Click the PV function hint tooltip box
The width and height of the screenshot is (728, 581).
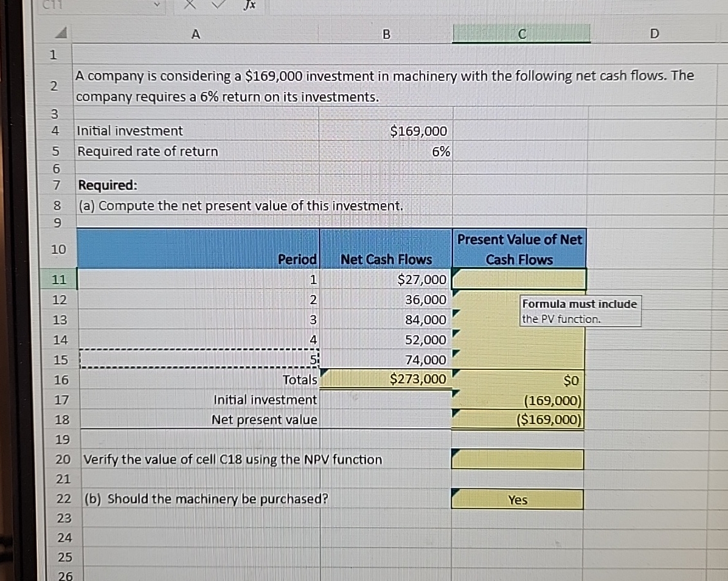click(579, 311)
